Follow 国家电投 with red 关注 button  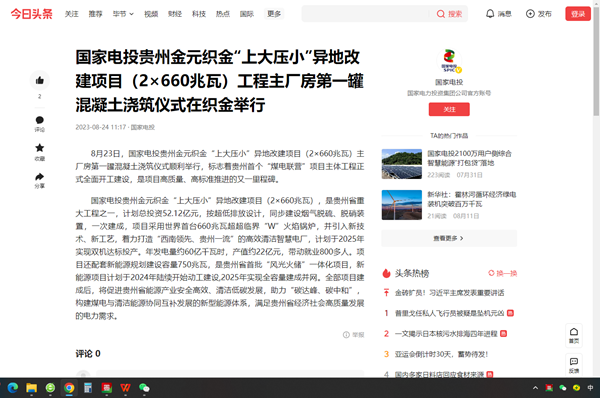pyautogui.click(x=449, y=109)
